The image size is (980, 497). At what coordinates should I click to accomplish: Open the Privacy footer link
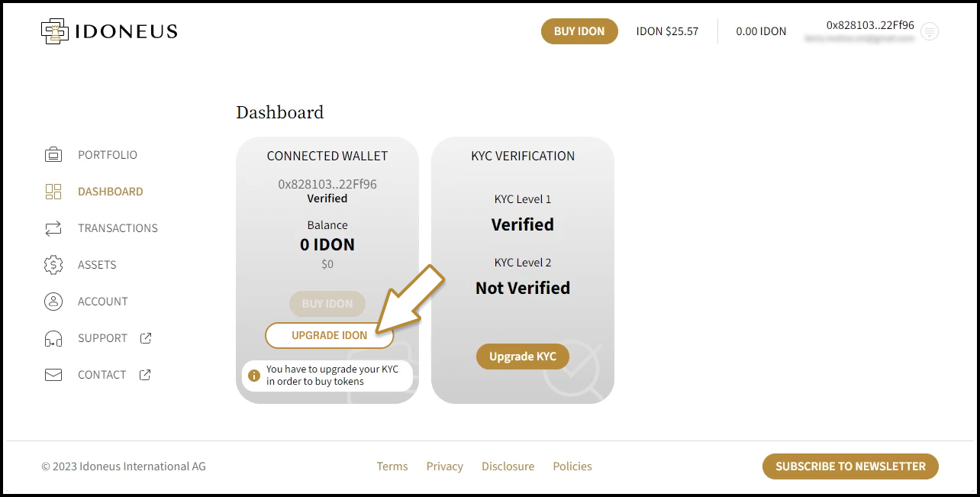pos(445,466)
